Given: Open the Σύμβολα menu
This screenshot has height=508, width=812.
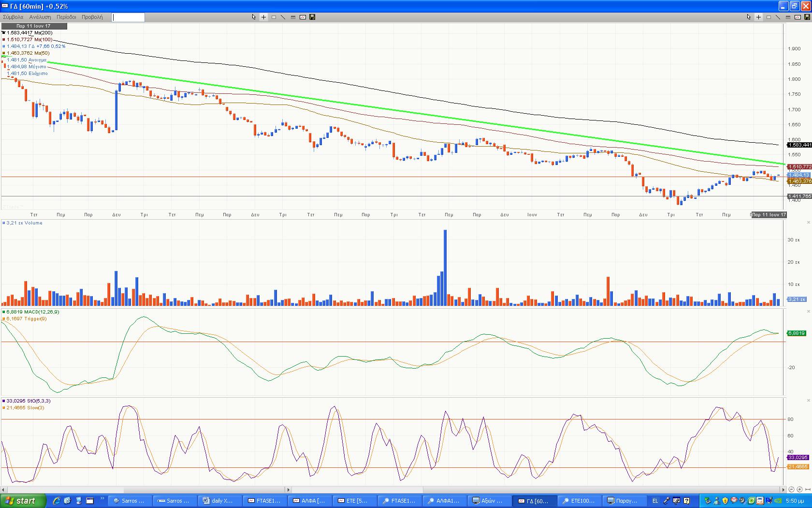Looking at the screenshot, I should coord(13,17).
